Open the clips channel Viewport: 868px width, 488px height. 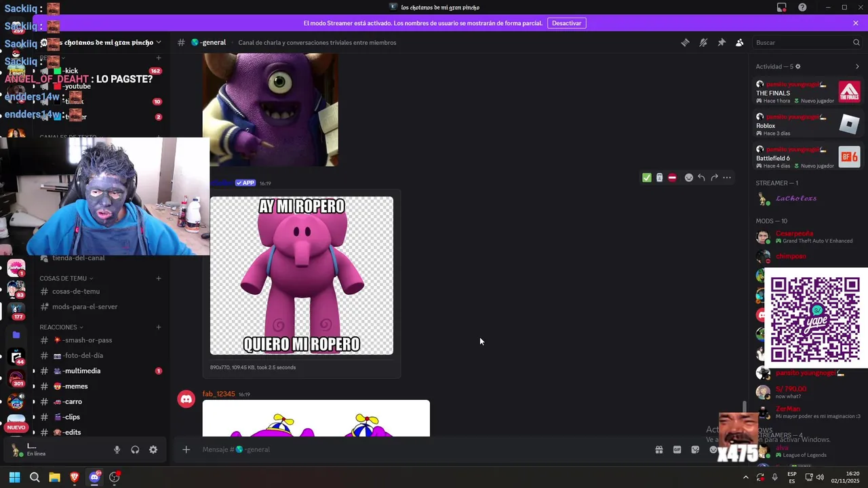(x=100, y=417)
